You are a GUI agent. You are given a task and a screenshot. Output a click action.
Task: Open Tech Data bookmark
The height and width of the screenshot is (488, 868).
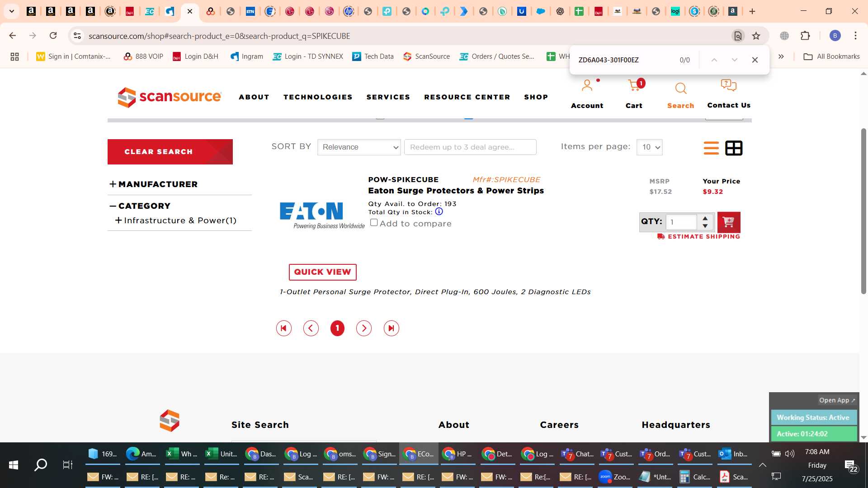[x=373, y=56]
